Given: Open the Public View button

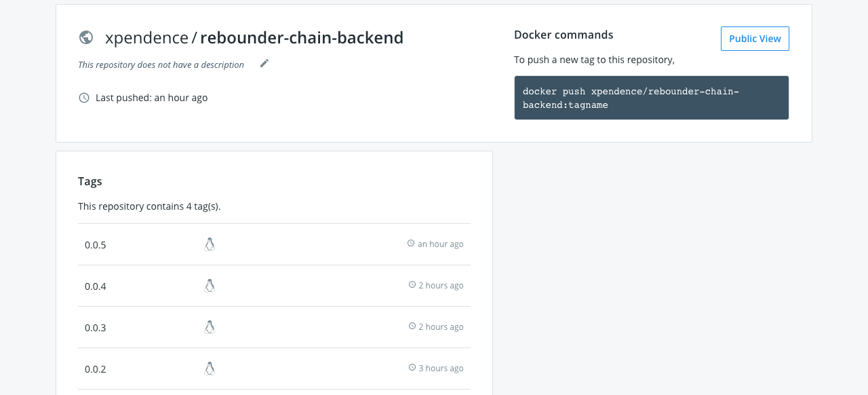Looking at the screenshot, I should point(755,39).
